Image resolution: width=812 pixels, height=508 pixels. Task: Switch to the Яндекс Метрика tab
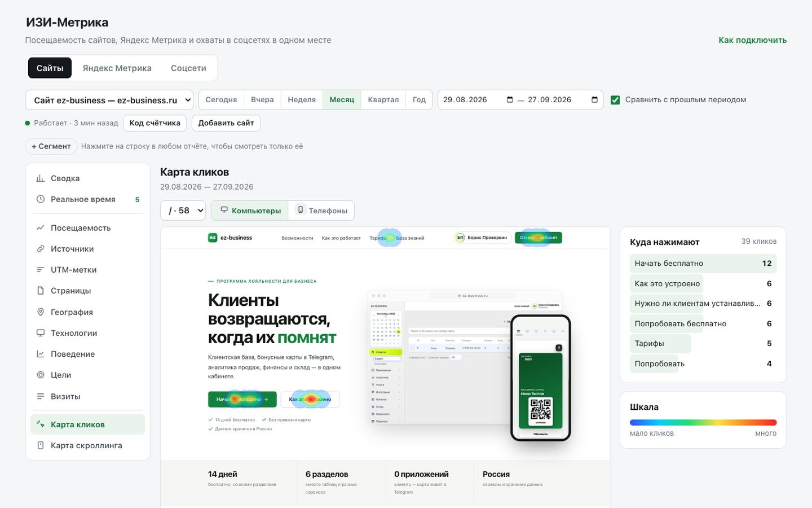pos(117,68)
